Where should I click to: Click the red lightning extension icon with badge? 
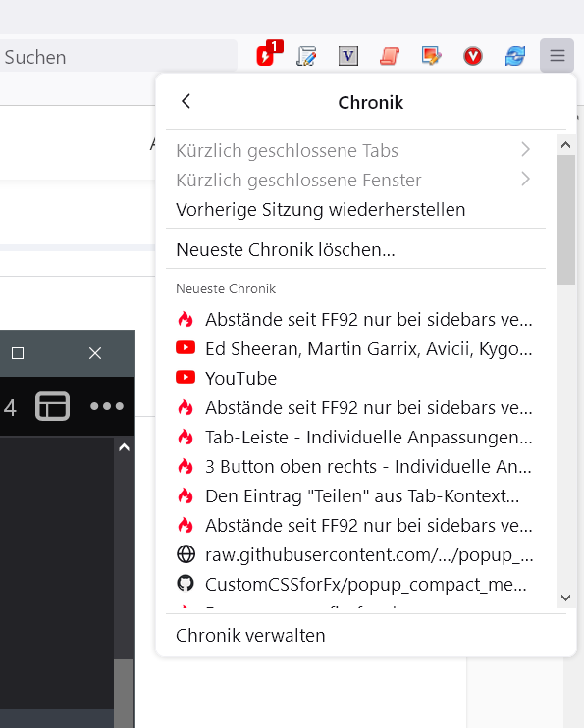pos(269,54)
